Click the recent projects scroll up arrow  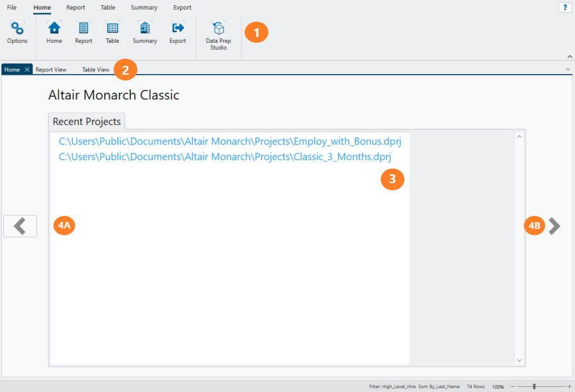(x=519, y=137)
